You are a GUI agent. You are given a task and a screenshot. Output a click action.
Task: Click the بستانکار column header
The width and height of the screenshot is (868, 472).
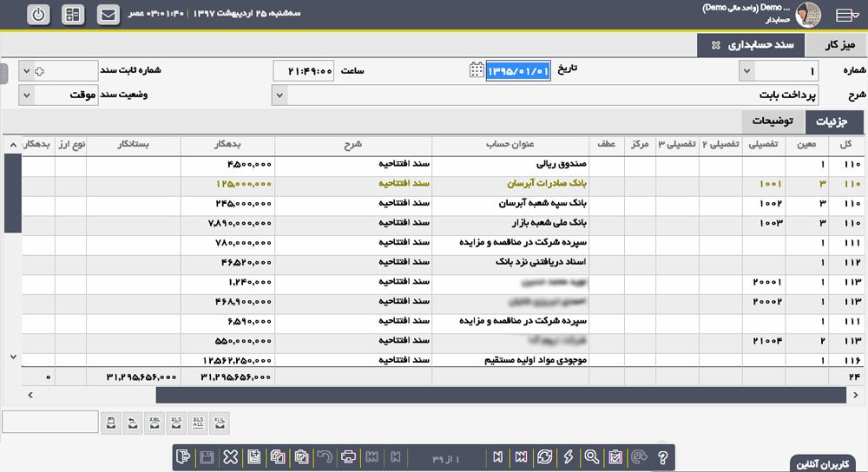coord(133,144)
